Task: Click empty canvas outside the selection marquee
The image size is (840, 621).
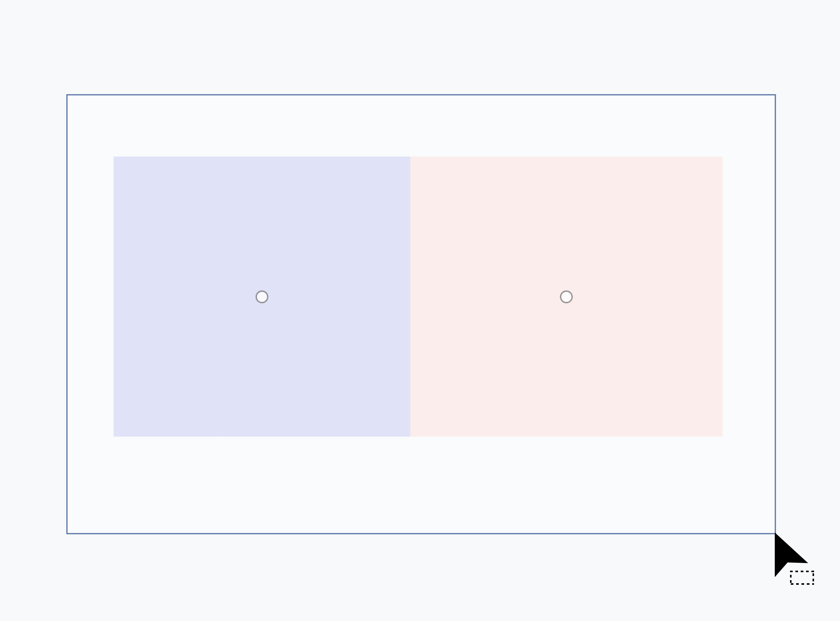Action: 420,46
